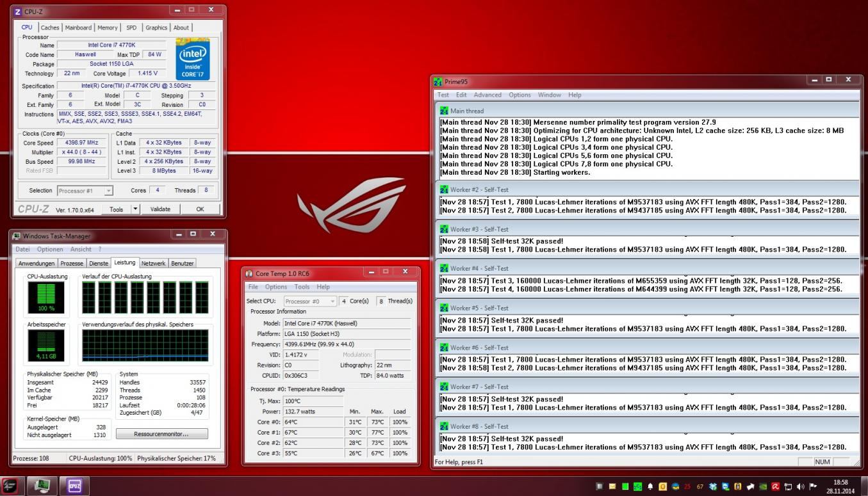Open Task-Manager Dienste tab
Viewport: 868px width, 496px height.
(99, 263)
